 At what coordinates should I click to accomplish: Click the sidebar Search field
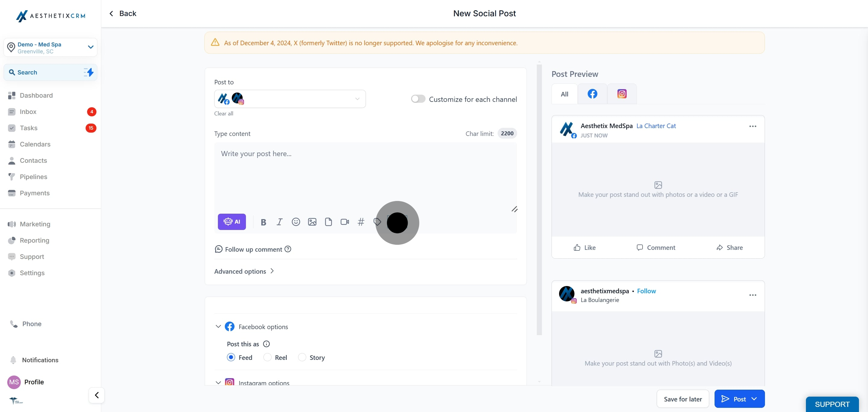51,72
